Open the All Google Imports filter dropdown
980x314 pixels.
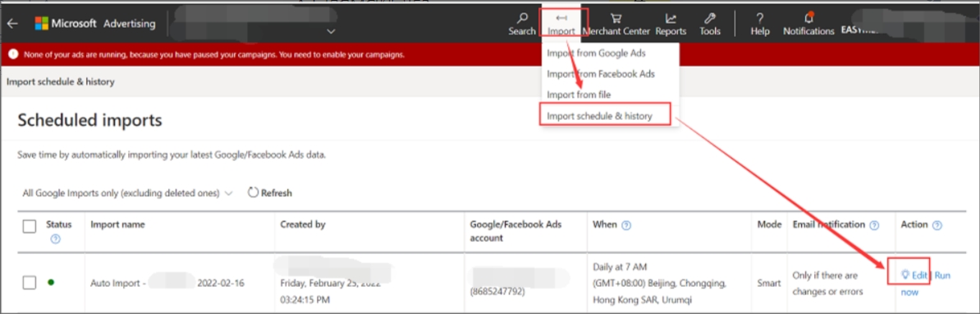point(127,193)
